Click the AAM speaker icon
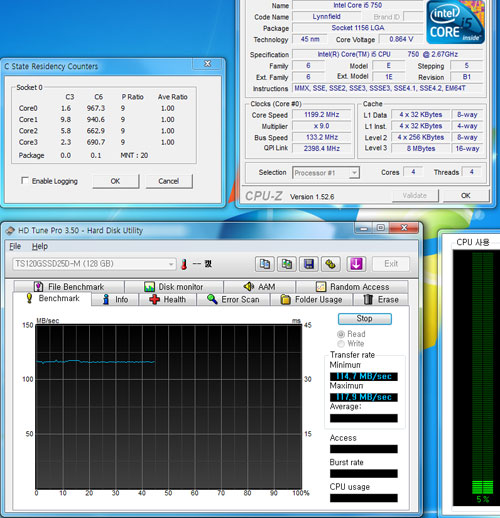 tap(249, 286)
